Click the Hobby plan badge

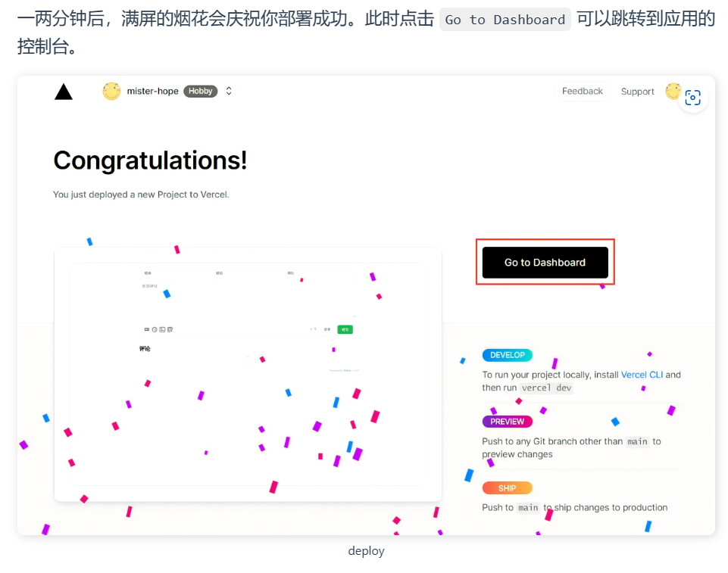click(x=200, y=91)
